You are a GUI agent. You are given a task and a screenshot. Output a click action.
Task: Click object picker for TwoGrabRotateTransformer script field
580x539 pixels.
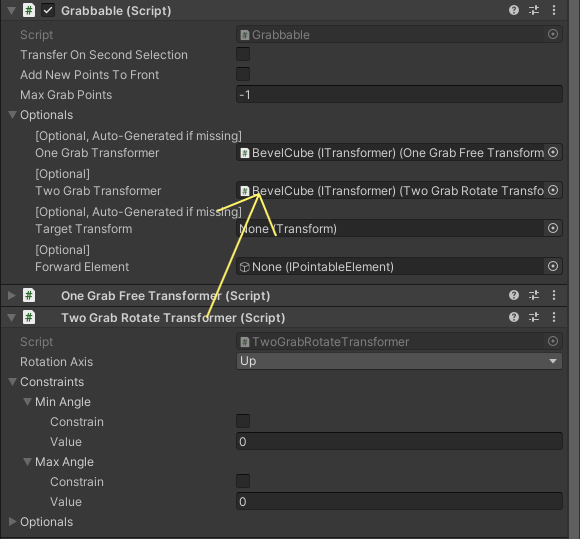click(x=553, y=341)
